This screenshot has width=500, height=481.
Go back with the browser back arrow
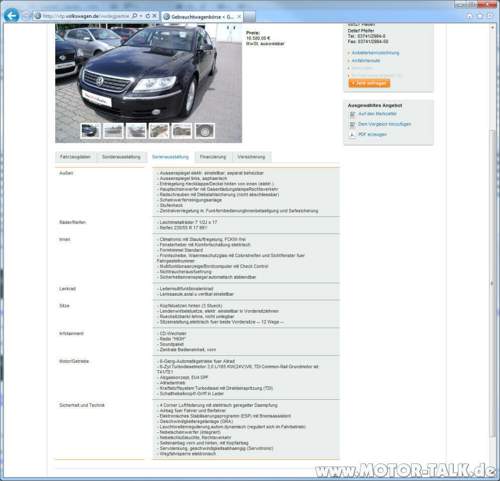tap(11, 15)
